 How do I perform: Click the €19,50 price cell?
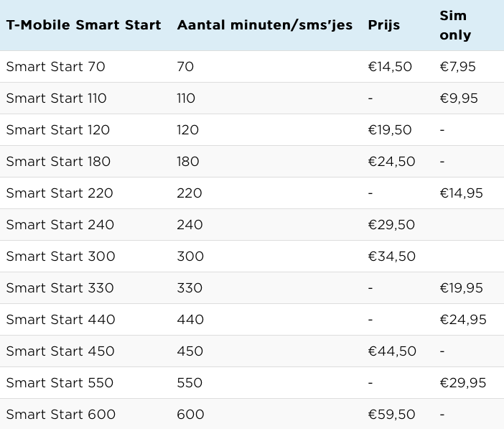[390, 130]
